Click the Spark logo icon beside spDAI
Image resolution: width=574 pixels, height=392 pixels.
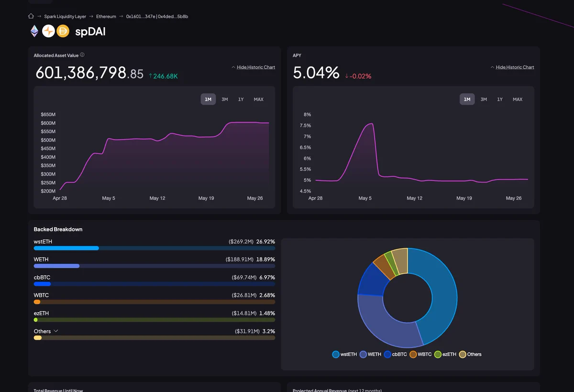point(48,31)
